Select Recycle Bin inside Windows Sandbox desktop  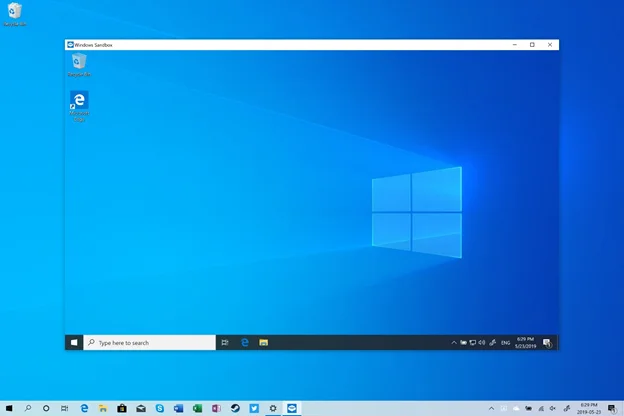[x=79, y=65]
